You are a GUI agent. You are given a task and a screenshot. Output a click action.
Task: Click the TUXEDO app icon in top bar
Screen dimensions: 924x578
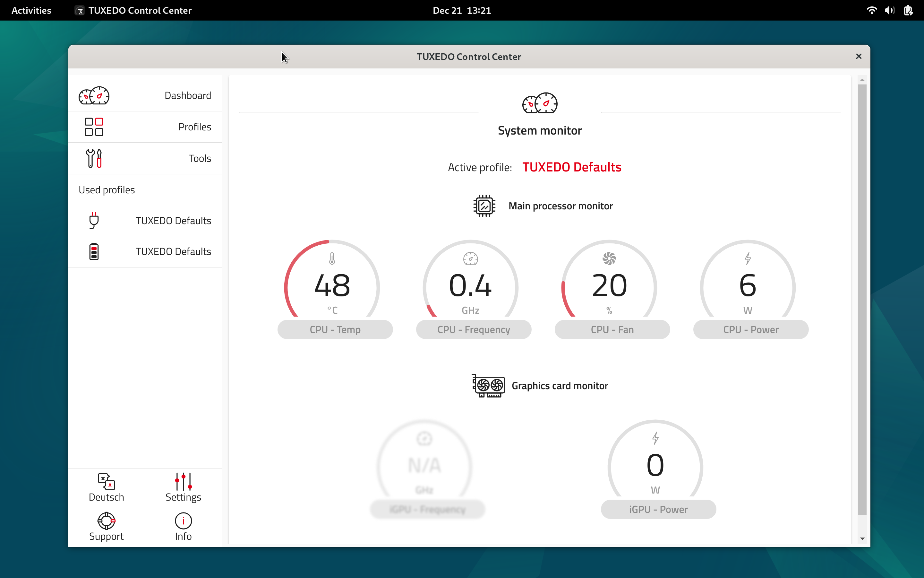pos(80,10)
